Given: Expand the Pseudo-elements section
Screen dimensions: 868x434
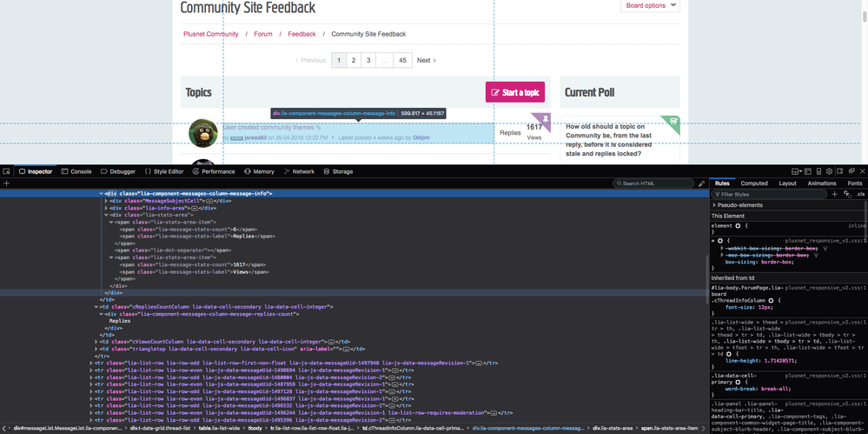Looking at the screenshot, I should (715, 205).
